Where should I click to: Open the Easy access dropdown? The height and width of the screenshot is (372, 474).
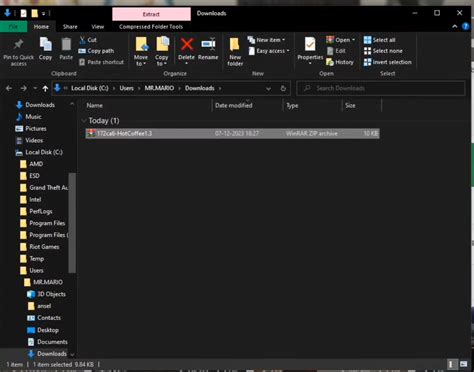click(x=269, y=51)
